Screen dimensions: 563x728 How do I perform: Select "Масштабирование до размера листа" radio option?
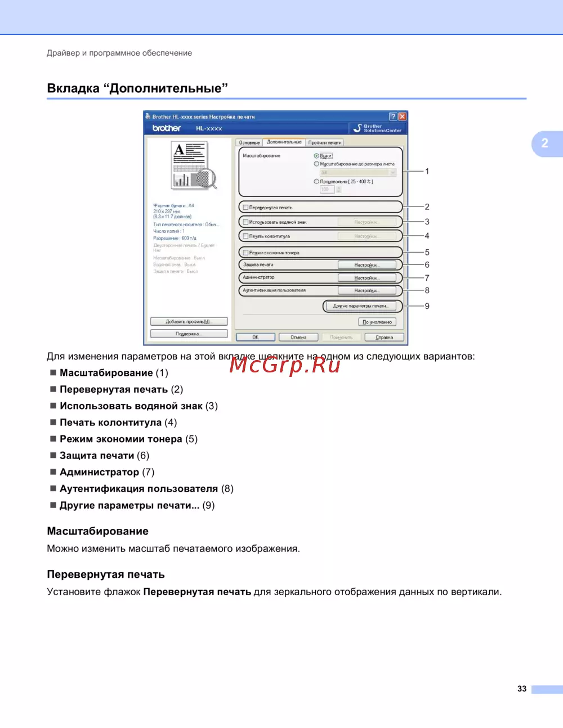point(316,164)
